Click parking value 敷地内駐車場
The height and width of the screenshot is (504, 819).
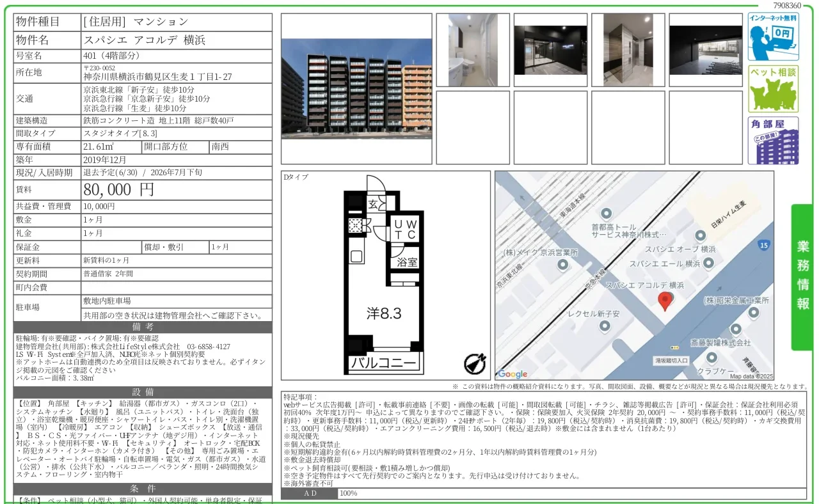coord(107,300)
